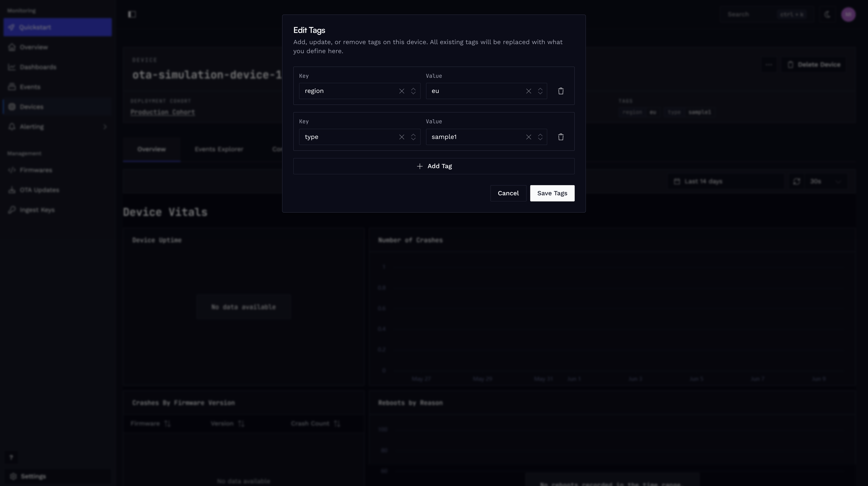This screenshot has height=486, width=868.
Task: Delete the region tag row
Action: pos(561,91)
